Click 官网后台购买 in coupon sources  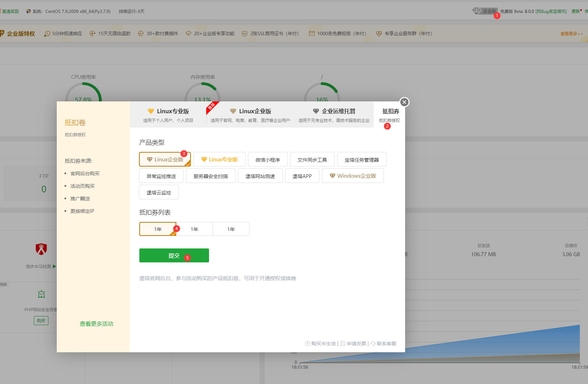tap(85, 173)
